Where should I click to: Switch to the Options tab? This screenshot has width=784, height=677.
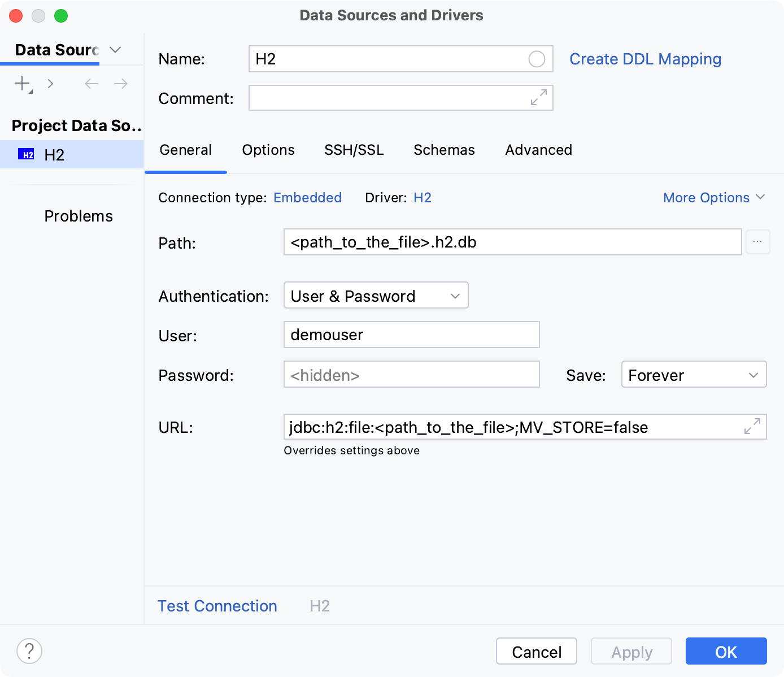[x=268, y=150]
